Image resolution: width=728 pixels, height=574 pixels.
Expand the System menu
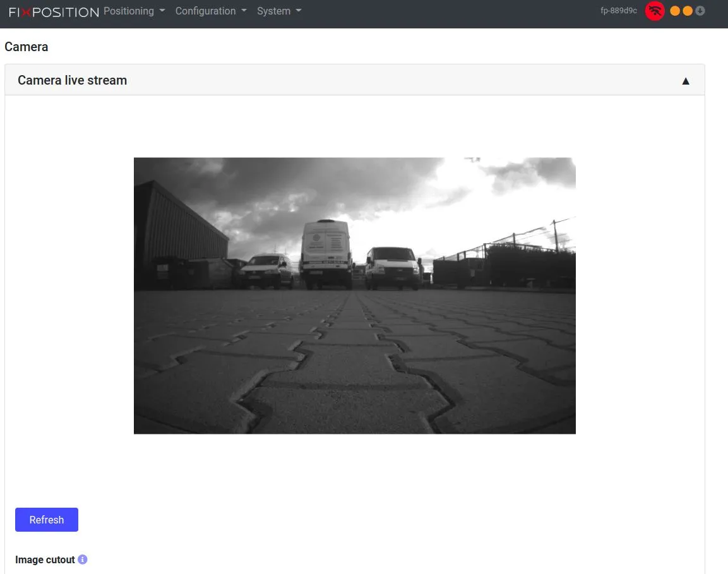[279, 11]
